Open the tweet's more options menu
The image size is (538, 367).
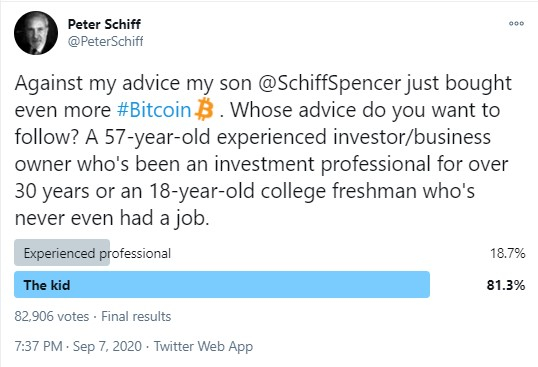click(516, 23)
